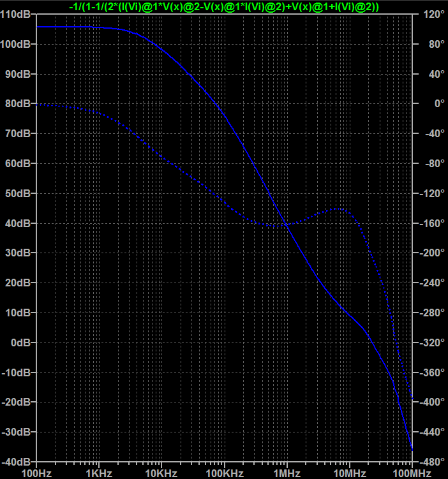
Task: Click the -320° phase axis label
Action: click(x=432, y=343)
